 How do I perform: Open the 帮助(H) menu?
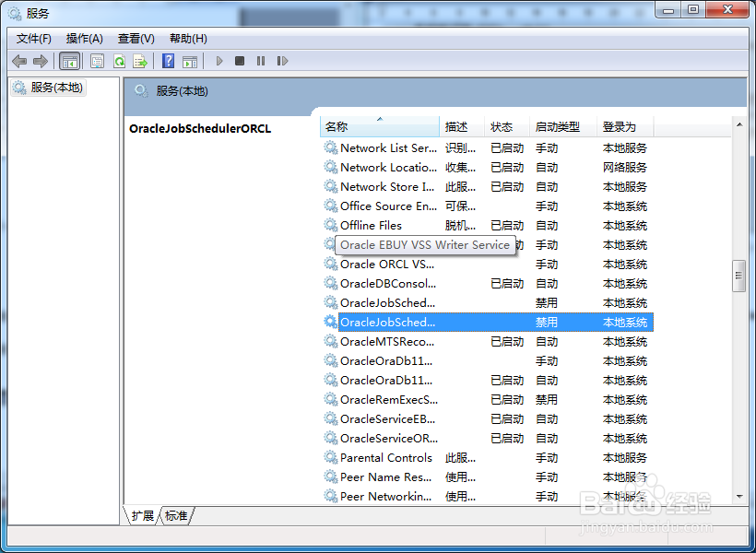pos(188,39)
